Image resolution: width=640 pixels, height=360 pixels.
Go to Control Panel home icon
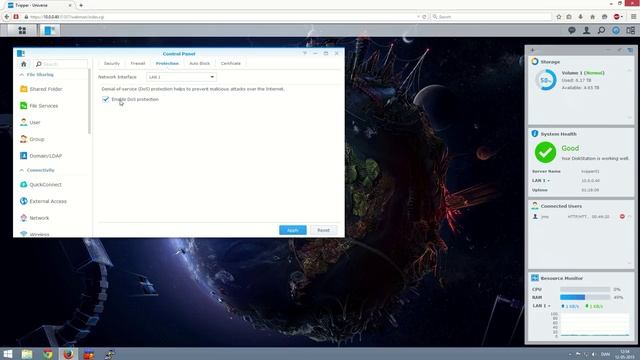[24, 64]
